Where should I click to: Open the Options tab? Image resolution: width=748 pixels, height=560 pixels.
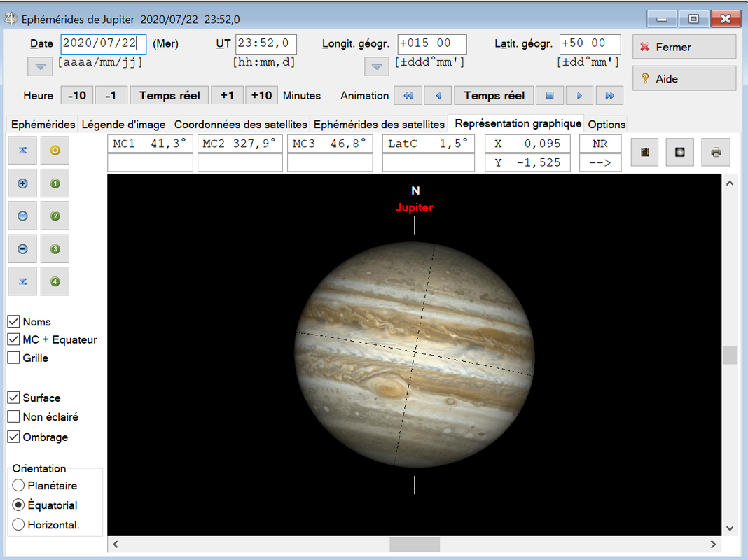[607, 125]
